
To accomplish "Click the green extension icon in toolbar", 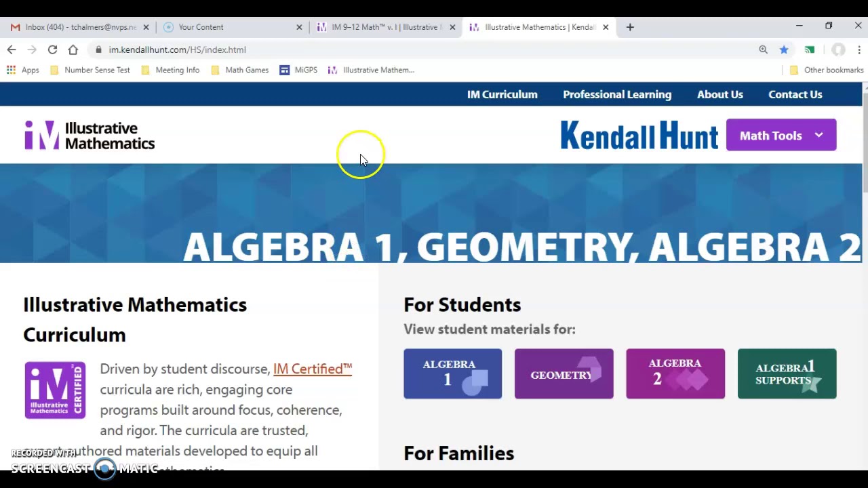I will pos(810,49).
